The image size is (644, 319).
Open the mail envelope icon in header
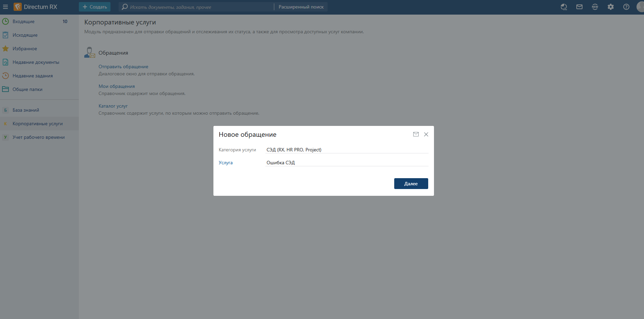pyautogui.click(x=579, y=7)
